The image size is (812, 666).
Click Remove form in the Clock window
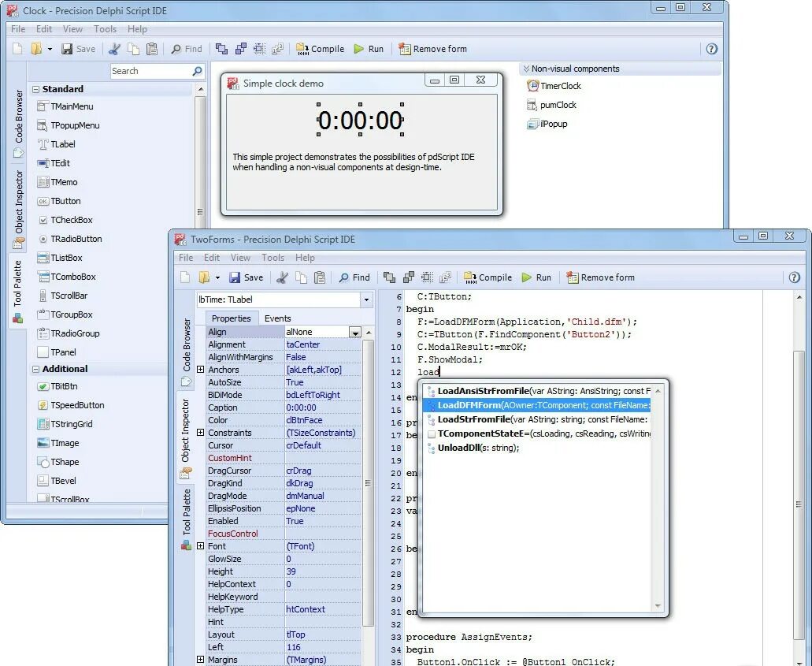pos(432,49)
